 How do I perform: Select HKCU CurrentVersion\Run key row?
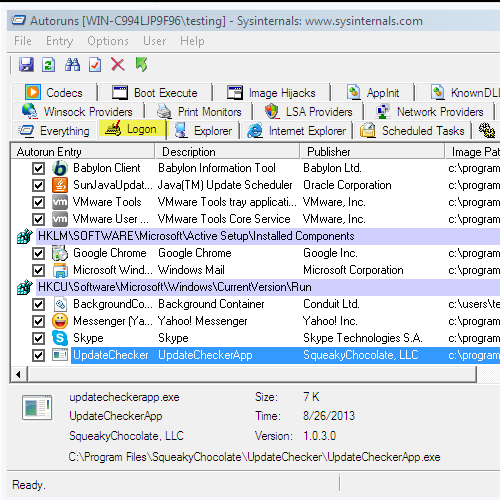(x=268, y=287)
